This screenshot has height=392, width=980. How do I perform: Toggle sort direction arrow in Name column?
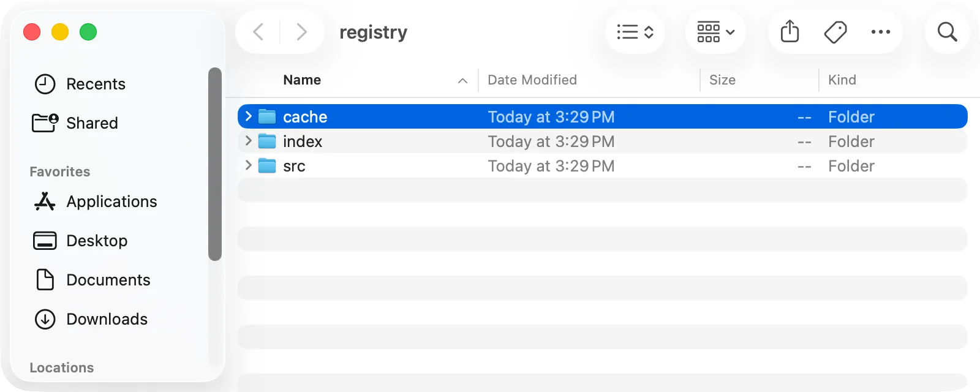coord(462,81)
